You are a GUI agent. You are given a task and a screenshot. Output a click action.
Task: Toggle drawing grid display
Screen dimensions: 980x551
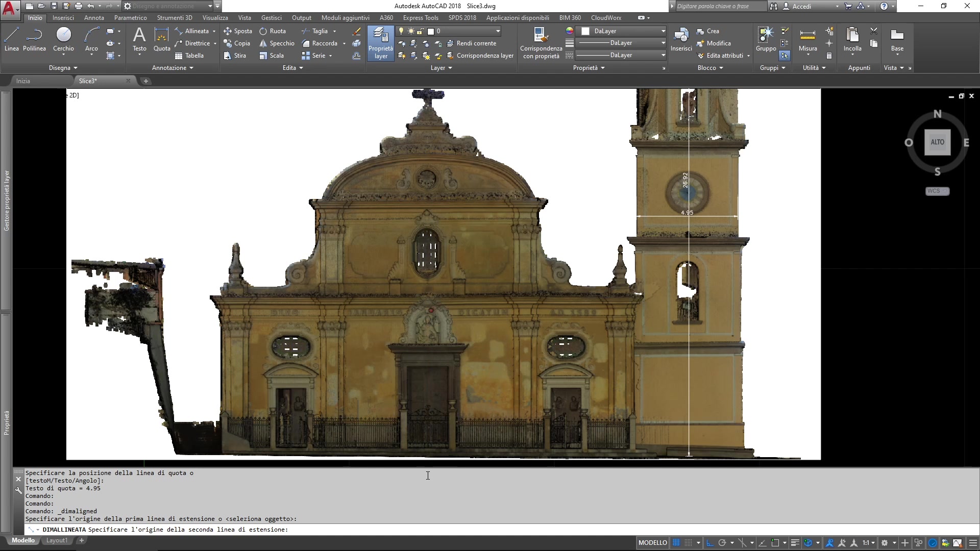[x=676, y=543]
